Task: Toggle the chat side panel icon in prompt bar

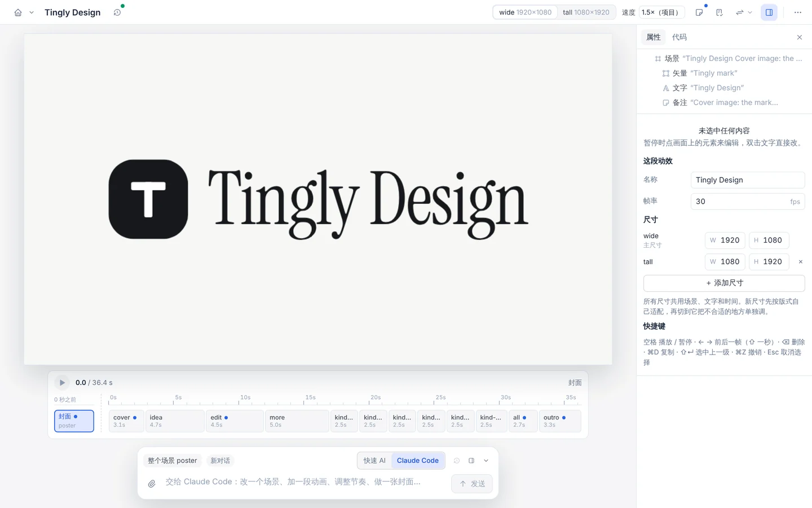Action: point(471,461)
